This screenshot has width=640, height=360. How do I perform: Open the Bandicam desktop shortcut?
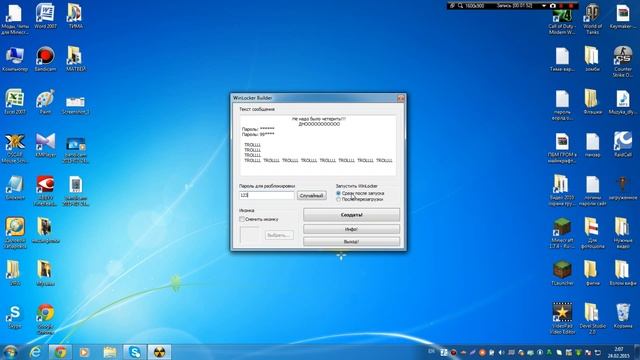click(45, 59)
